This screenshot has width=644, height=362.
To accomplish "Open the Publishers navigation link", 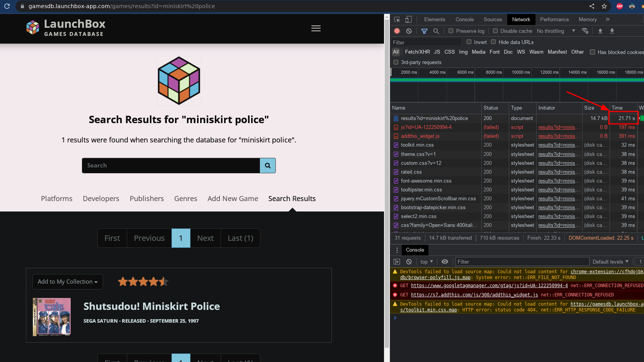I will pos(147,198).
